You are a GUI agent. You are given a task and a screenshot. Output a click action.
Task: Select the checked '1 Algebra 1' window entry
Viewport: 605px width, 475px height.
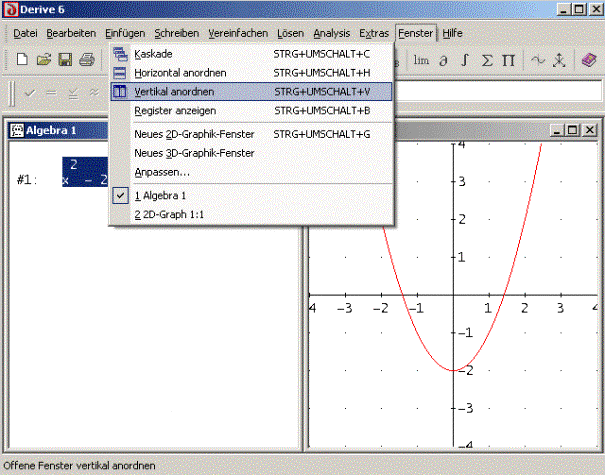click(252, 196)
